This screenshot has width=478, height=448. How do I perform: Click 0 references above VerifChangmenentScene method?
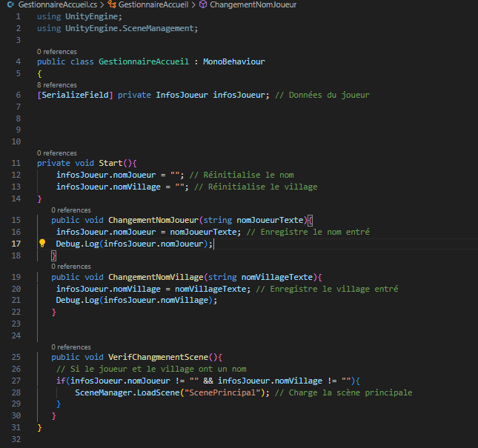tap(71, 347)
